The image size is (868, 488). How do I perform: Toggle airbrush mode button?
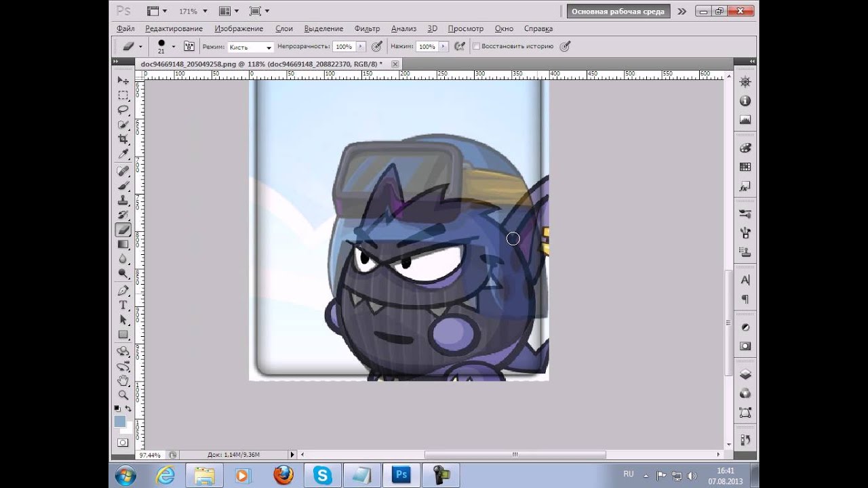[x=460, y=46]
